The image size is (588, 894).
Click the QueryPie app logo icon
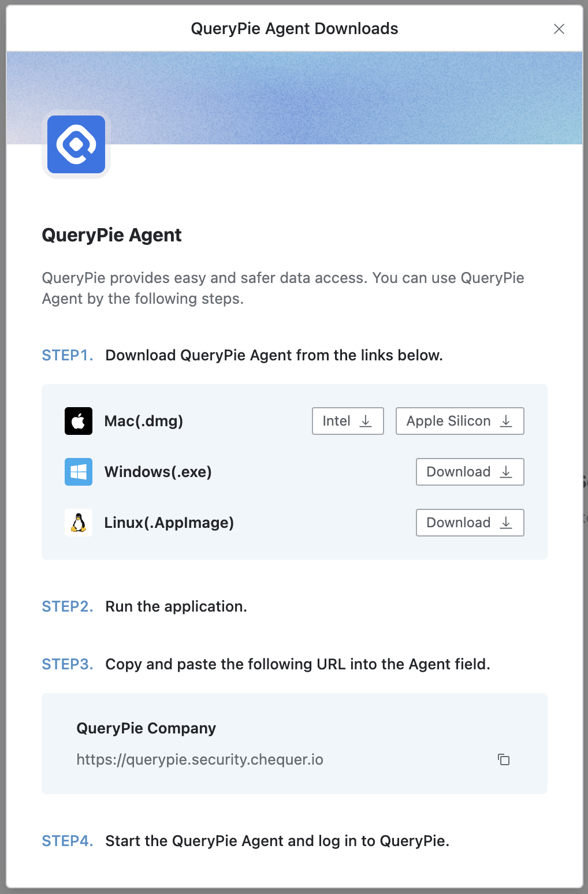(x=76, y=144)
